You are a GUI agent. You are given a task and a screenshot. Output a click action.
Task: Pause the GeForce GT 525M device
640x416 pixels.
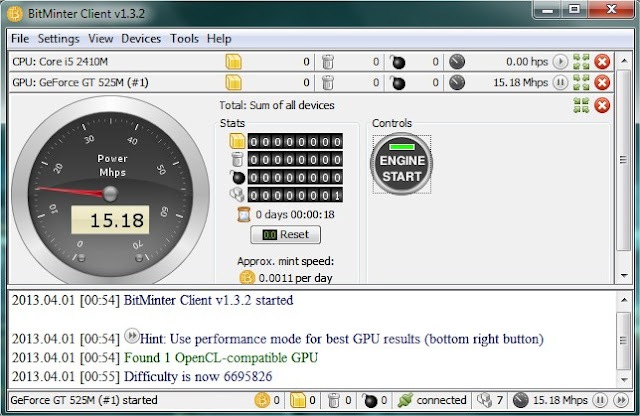[x=560, y=83]
